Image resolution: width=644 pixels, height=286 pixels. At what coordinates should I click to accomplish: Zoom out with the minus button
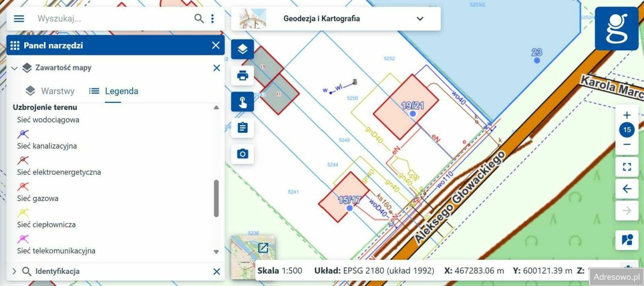pyautogui.click(x=627, y=145)
